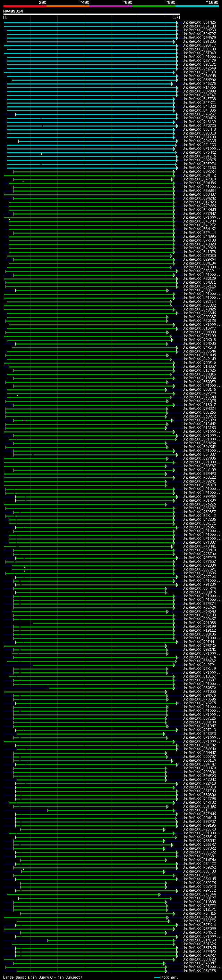Select hit label UniRef100_Q9SEC1

199,65
